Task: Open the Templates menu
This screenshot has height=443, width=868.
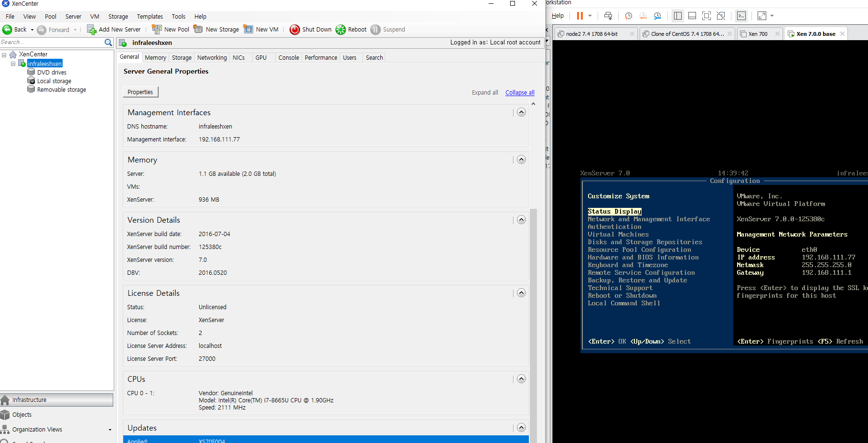Action: [150, 16]
